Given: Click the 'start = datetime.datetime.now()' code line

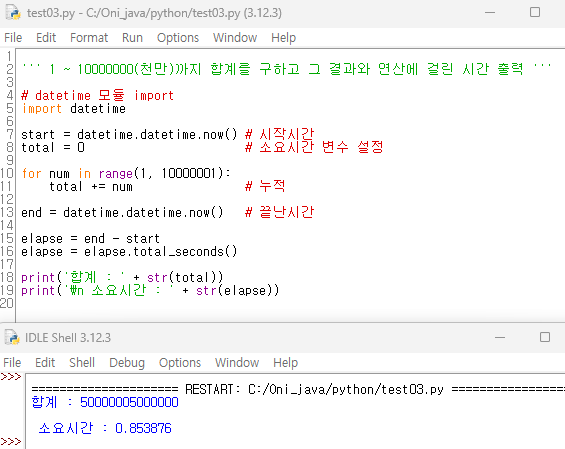Looking at the screenshot, I should point(129,134).
